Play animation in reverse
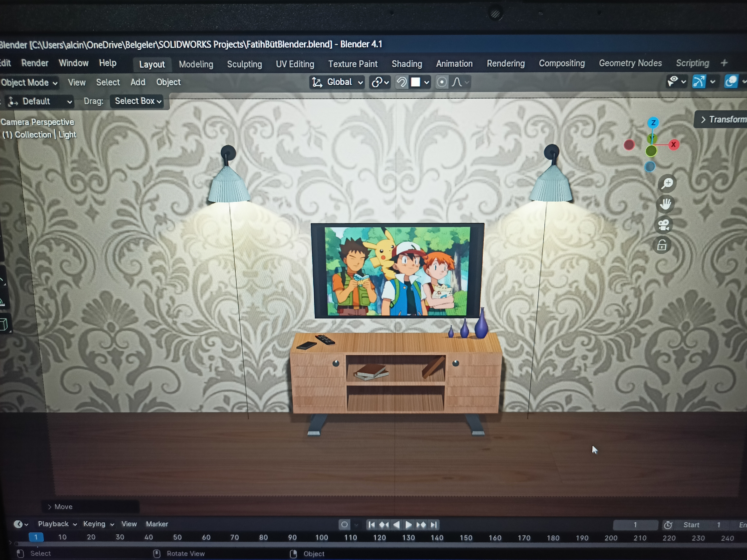 pos(397,525)
